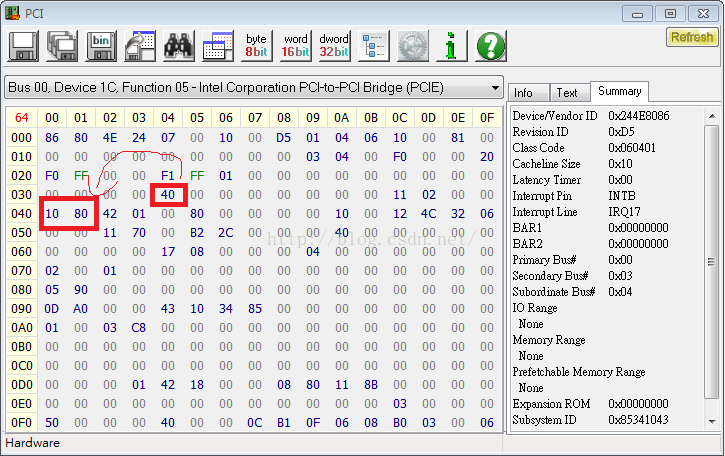Select byte 20 at row 010 column 0F
Image resolution: width=725 pixels, height=456 pixels.
click(486, 157)
